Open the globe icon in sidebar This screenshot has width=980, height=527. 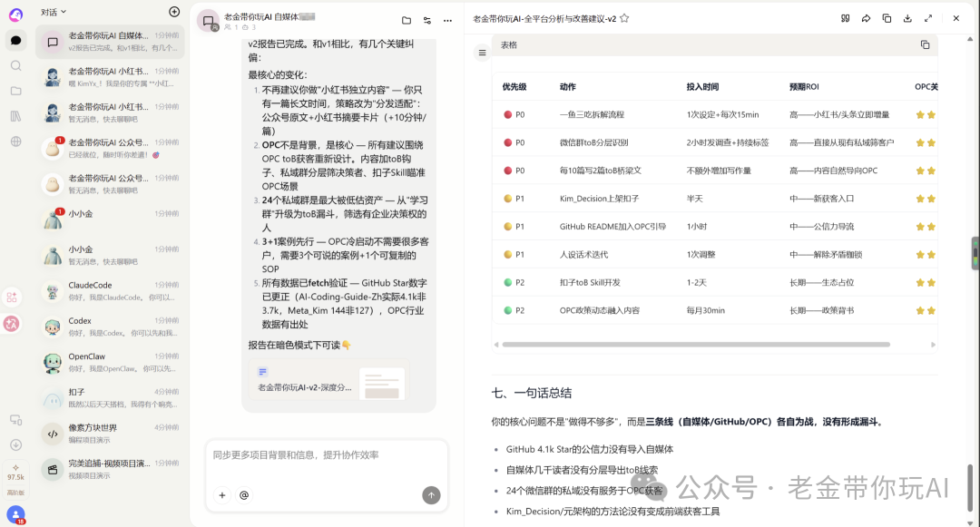tap(15, 142)
